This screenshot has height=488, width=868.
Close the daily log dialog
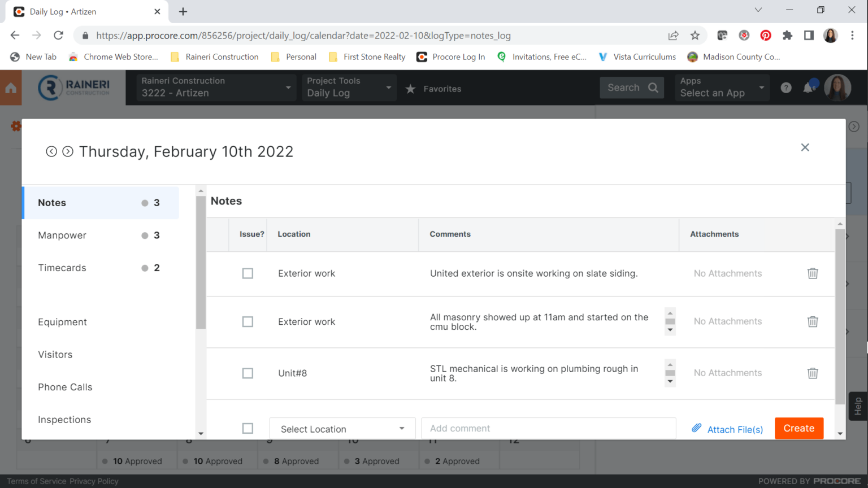(x=805, y=147)
